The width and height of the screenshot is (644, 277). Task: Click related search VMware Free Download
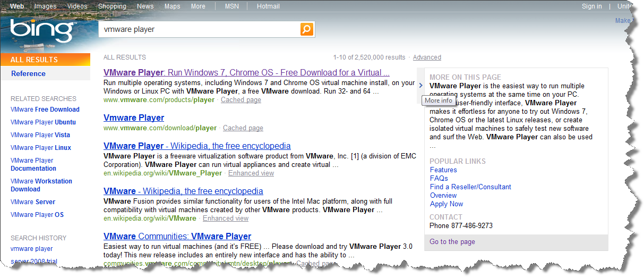pyautogui.click(x=45, y=110)
